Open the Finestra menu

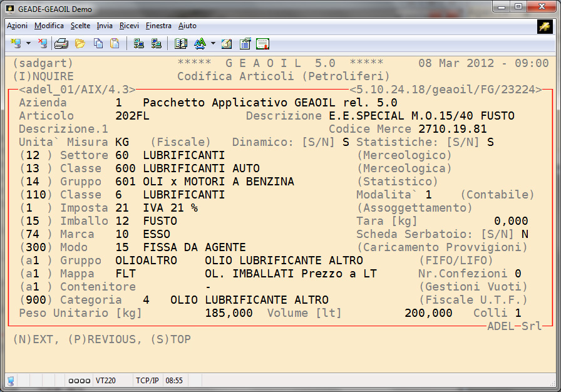(158, 26)
